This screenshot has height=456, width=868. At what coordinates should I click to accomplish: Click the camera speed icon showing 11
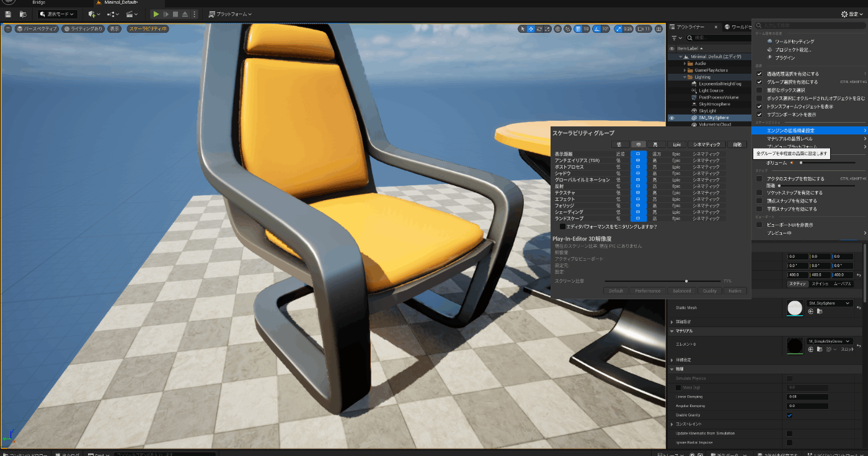(x=644, y=28)
